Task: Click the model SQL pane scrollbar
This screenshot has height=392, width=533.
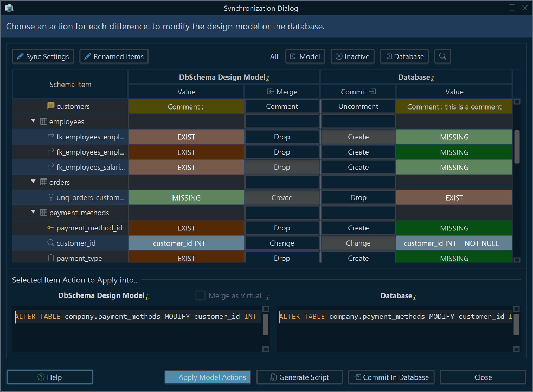Action: coord(266,324)
